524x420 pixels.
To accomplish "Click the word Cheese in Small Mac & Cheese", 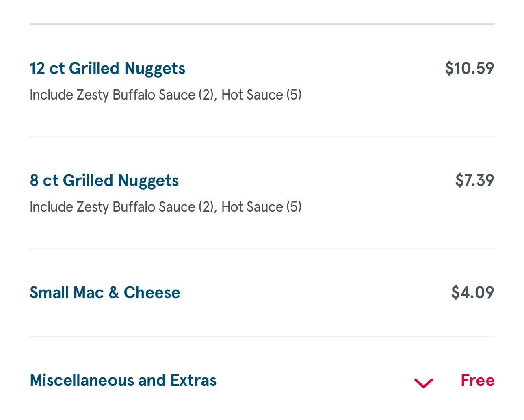I will pos(152,292).
